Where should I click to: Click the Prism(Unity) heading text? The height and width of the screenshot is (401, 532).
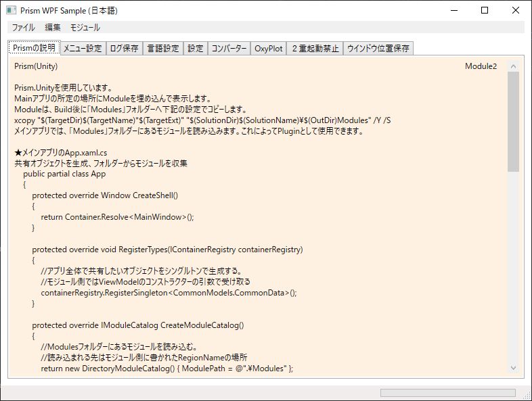36,66
